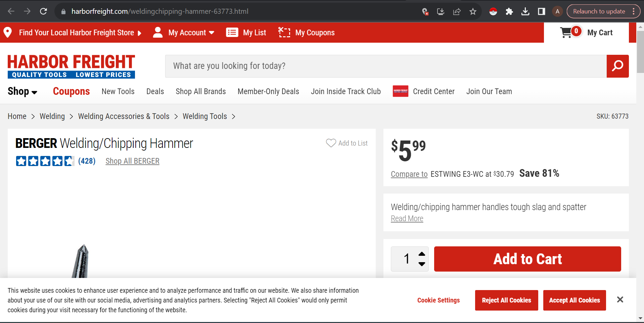Click the Compare to link

[409, 174]
